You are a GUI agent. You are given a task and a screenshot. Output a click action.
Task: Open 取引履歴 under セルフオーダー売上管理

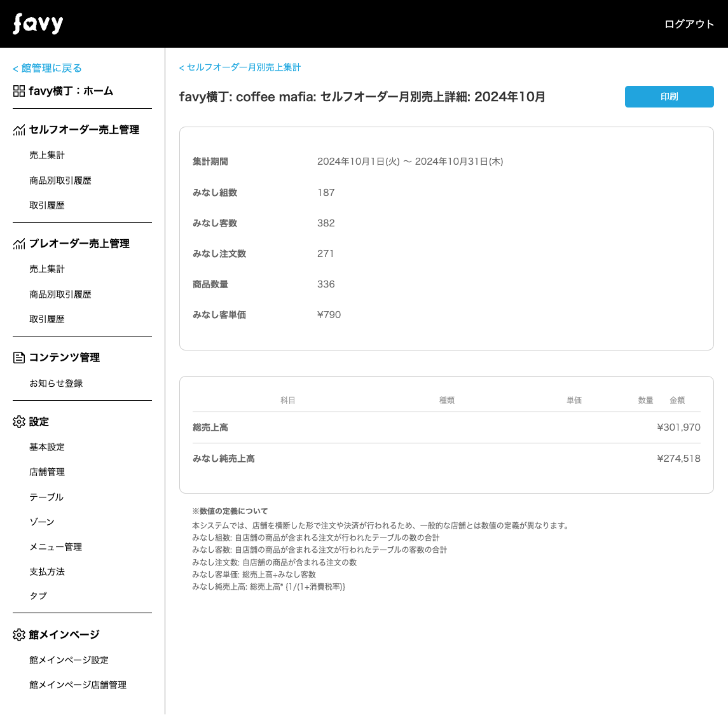point(47,205)
